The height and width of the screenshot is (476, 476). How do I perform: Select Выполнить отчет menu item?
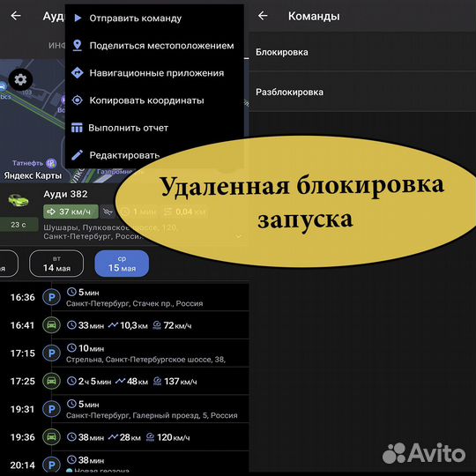click(154, 128)
